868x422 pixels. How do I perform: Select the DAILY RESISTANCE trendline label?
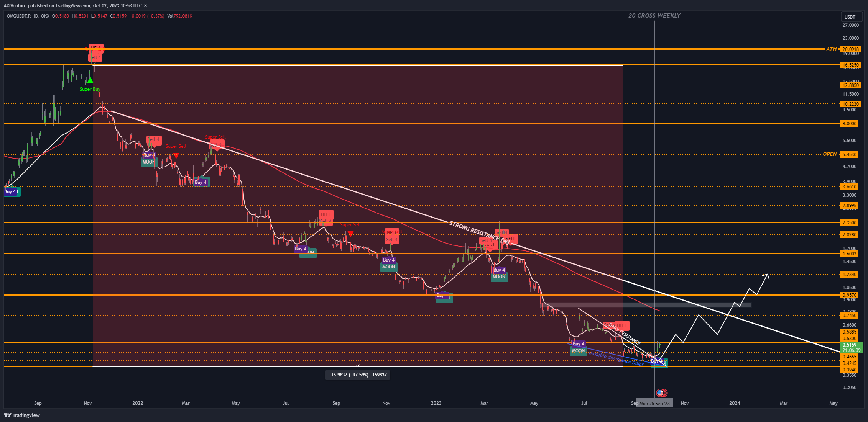pos(624,334)
